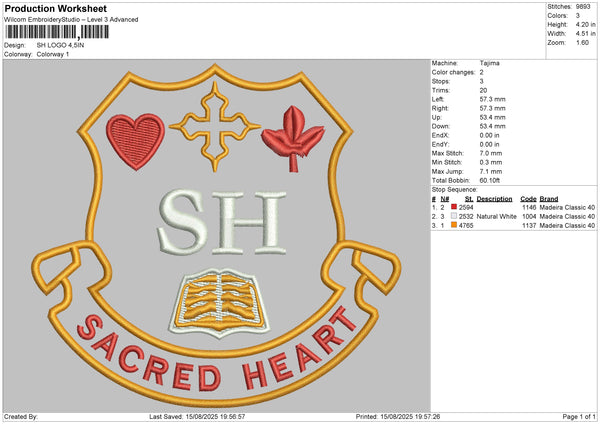Click the Max Stitch value 7.0 mm
600x424 pixels.
pyautogui.click(x=491, y=153)
